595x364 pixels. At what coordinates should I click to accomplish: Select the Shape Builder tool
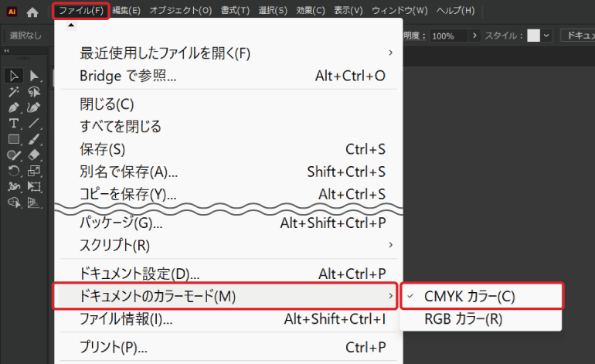(14, 202)
